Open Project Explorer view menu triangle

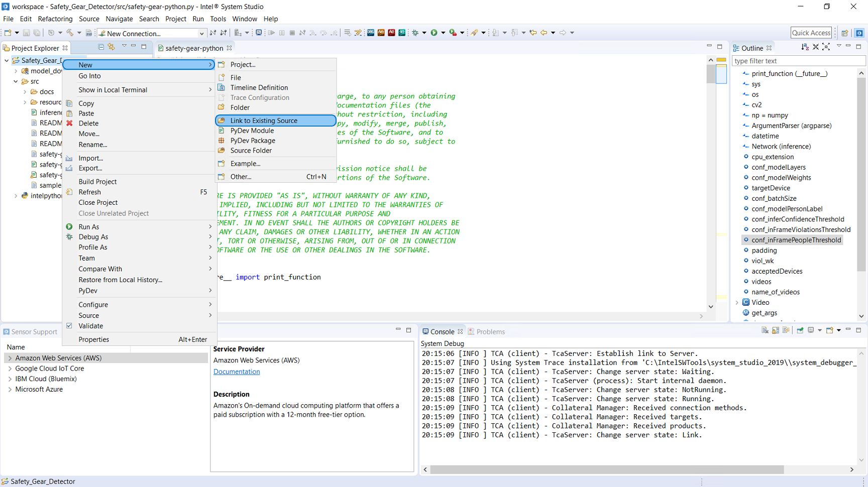coord(124,46)
